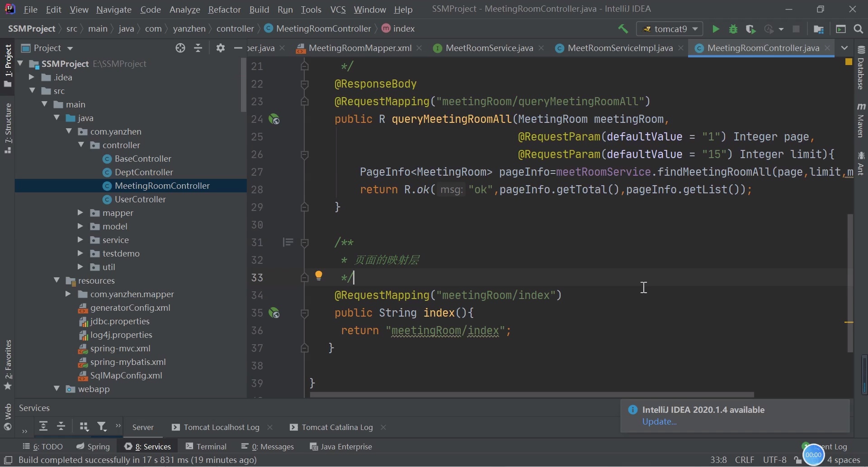
Task: Click the locate file crosshair icon
Action: 180,48
